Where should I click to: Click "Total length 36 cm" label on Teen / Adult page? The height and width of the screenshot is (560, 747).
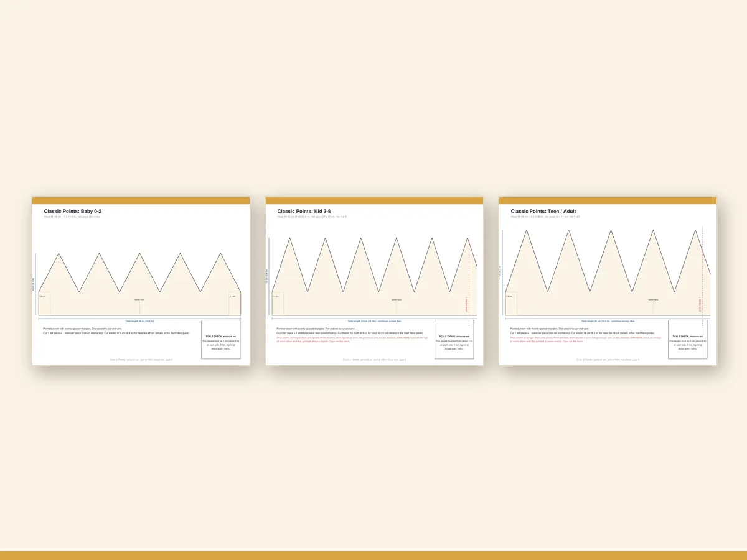pos(608,321)
